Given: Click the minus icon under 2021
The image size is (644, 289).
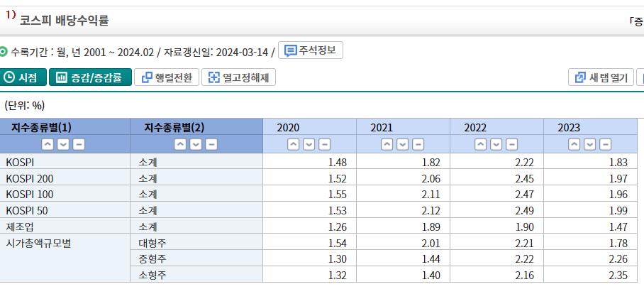Looking at the screenshot, I should [418, 144].
